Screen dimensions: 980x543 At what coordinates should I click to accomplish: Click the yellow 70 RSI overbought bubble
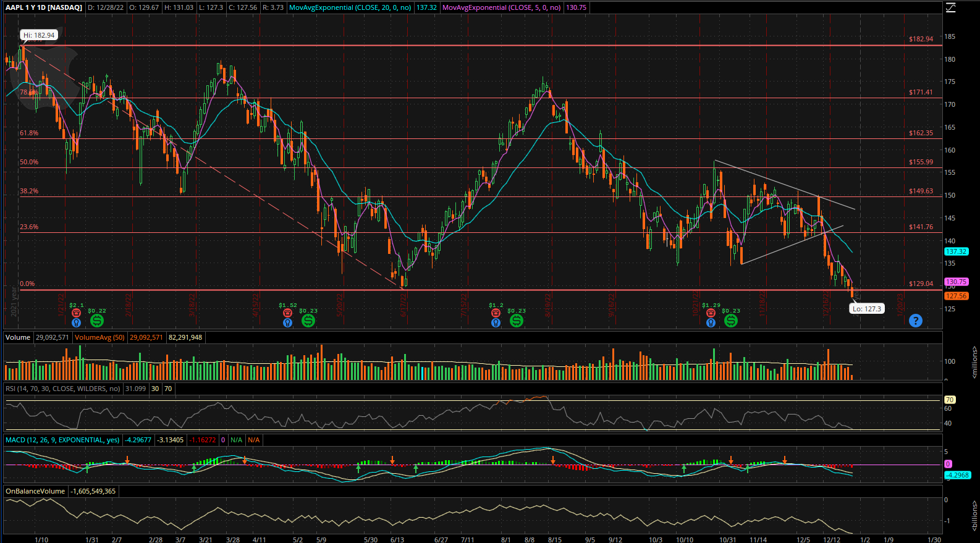pyautogui.click(x=950, y=400)
